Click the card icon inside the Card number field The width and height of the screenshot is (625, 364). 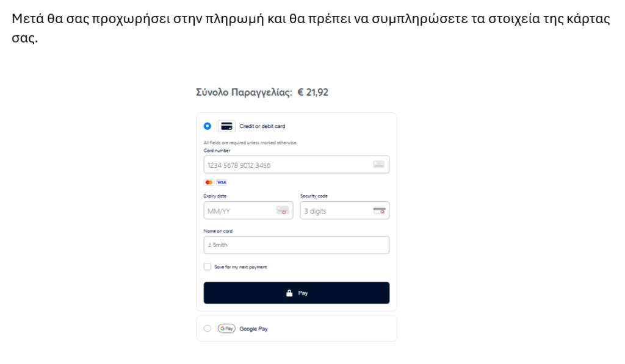378,165
